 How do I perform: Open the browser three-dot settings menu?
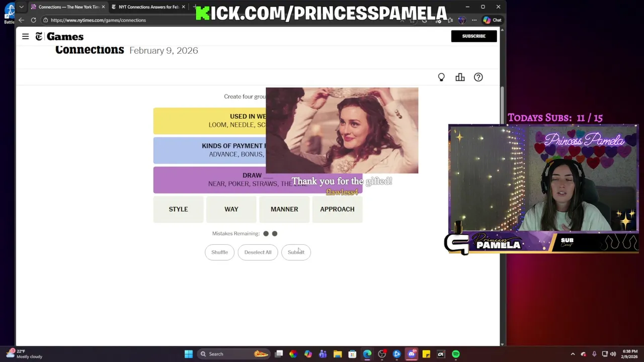[x=474, y=20]
